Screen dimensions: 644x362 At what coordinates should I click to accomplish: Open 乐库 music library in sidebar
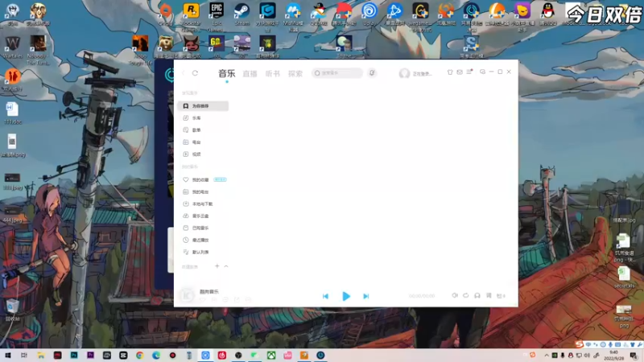click(196, 118)
